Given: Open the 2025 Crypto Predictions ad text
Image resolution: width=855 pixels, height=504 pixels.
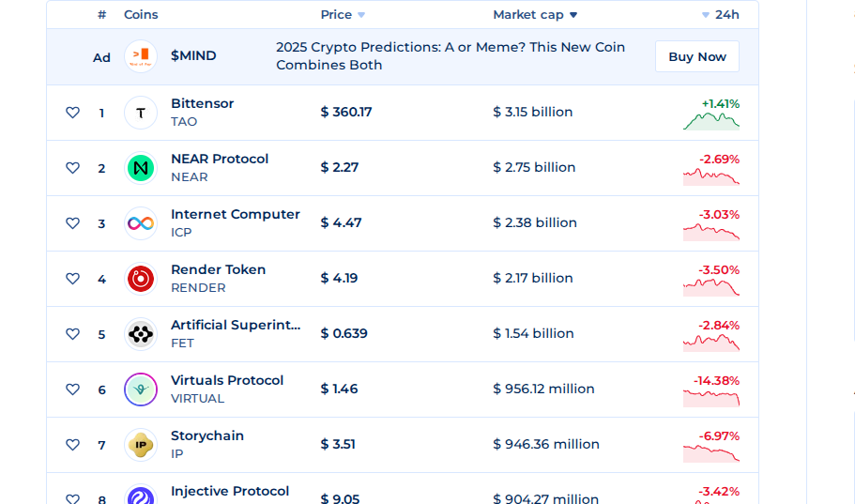Looking at the screenshot, I should coord(450,55).
